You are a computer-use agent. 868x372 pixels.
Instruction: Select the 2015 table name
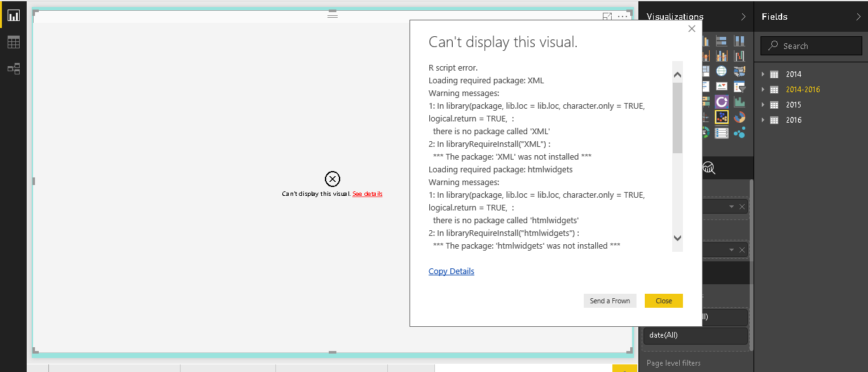click(793, 105)
